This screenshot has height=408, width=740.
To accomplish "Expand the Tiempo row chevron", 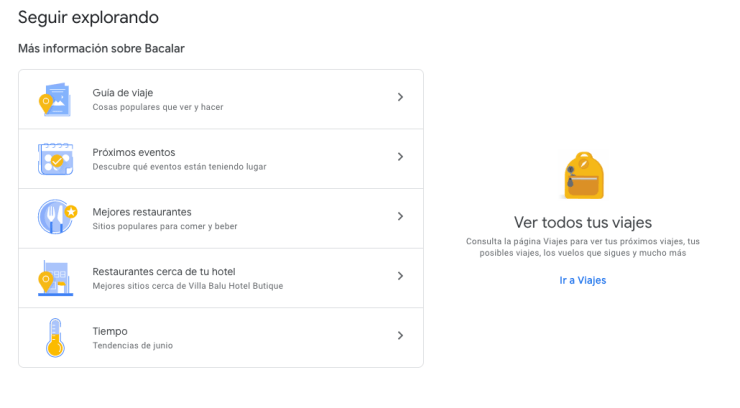I will [400, 336].
